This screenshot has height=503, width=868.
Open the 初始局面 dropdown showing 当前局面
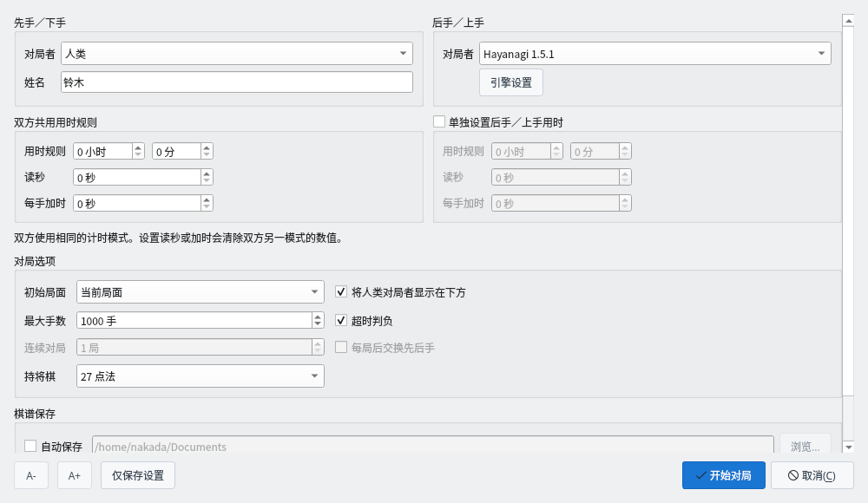click(200, 291)
